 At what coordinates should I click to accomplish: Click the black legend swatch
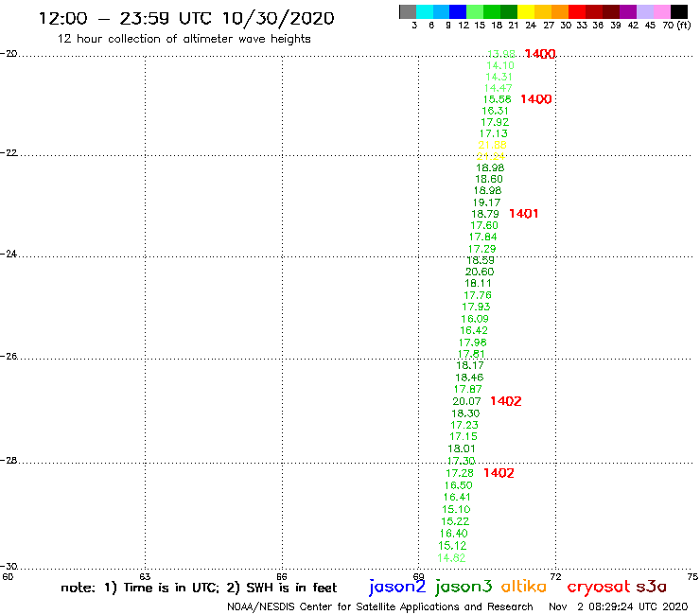(x=678, y=12)
